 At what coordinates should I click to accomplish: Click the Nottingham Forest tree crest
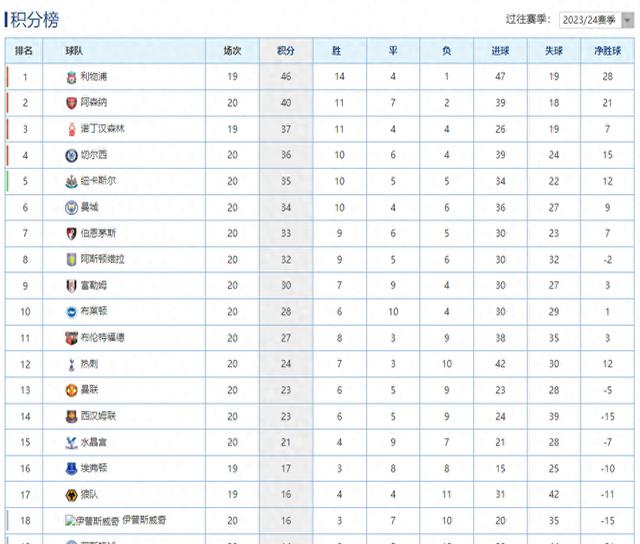[x=71, y=129]
